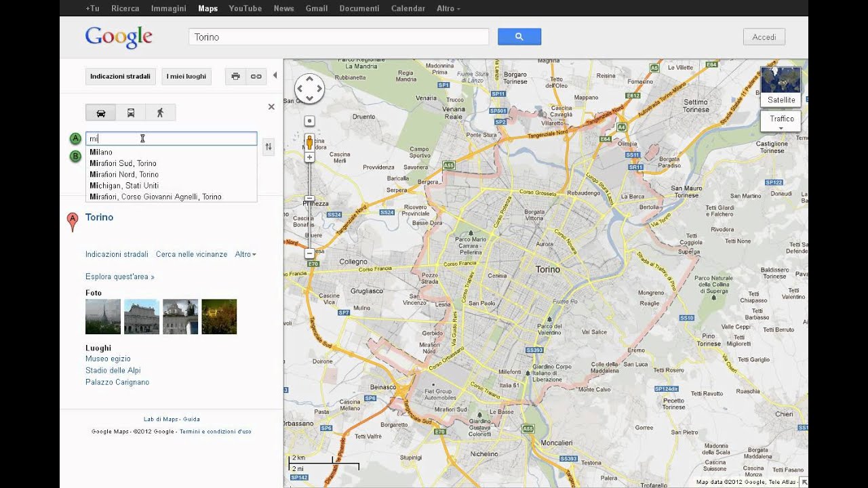
Task: Select driving directions car icon
Action: pyautogui.click(x=100, y=113)
